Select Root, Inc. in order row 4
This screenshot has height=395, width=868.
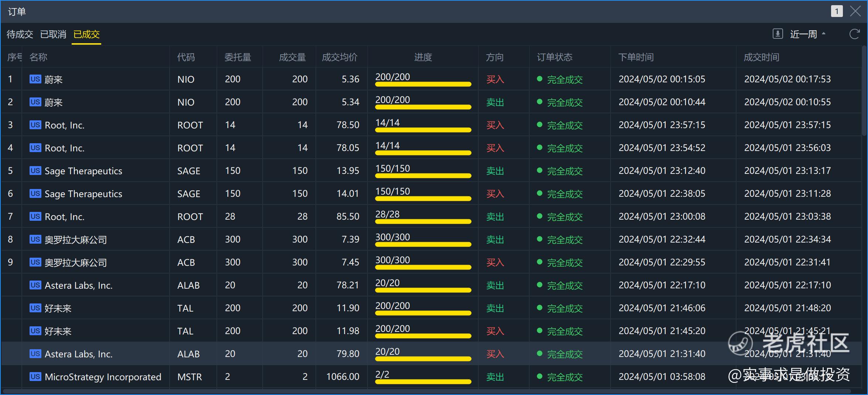[65, 148]
